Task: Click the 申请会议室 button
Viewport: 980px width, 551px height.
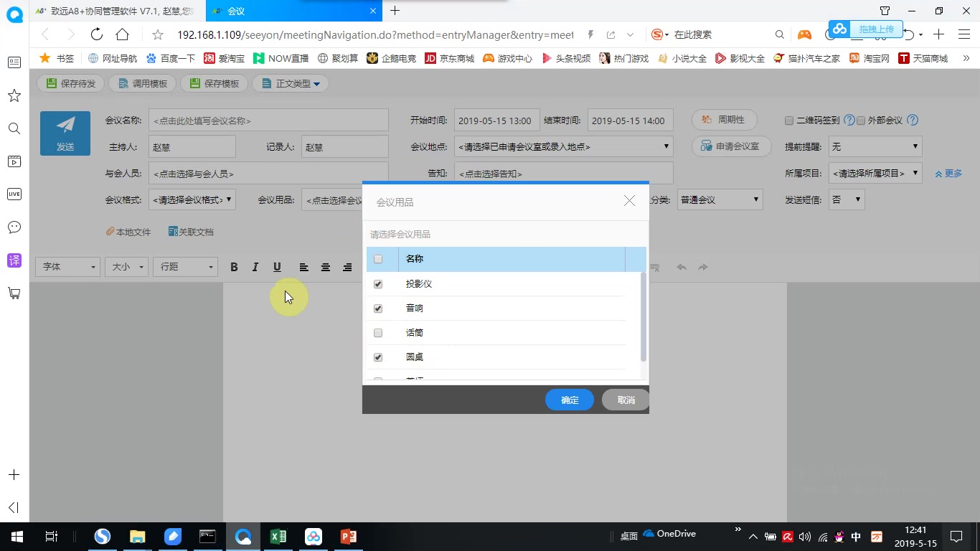Action: point(730,146)
